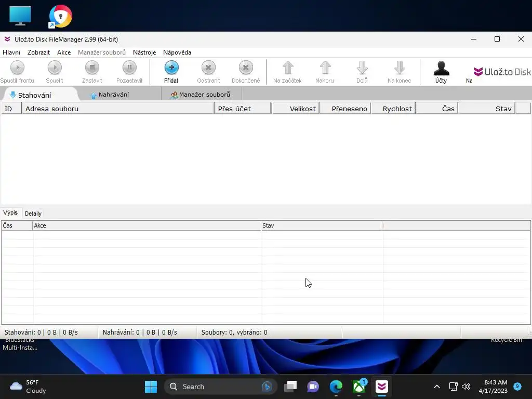This screenshot has width=532, height=399.
Task: Click the Spustit frontu play icon
Action: pos(17,68)
